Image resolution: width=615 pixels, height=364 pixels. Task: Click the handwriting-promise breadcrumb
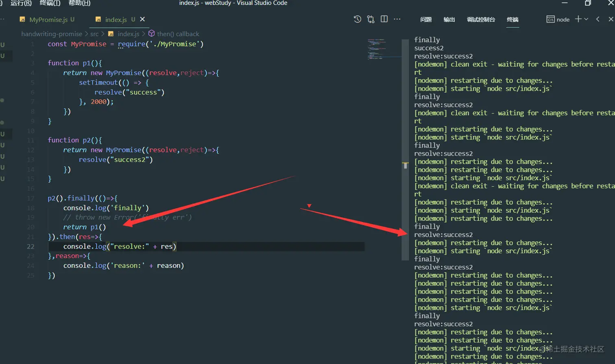52,34
